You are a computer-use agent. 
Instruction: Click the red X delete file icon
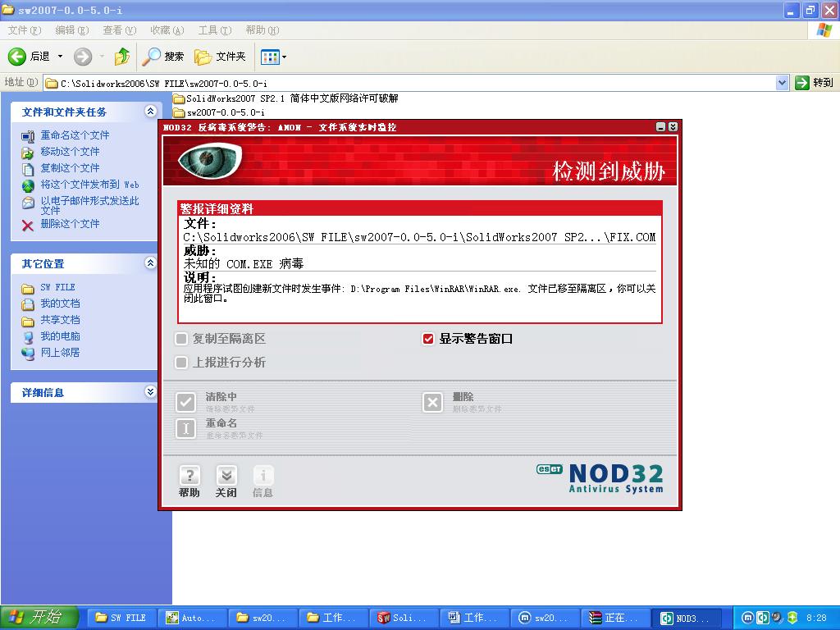[x=28, y=226]
